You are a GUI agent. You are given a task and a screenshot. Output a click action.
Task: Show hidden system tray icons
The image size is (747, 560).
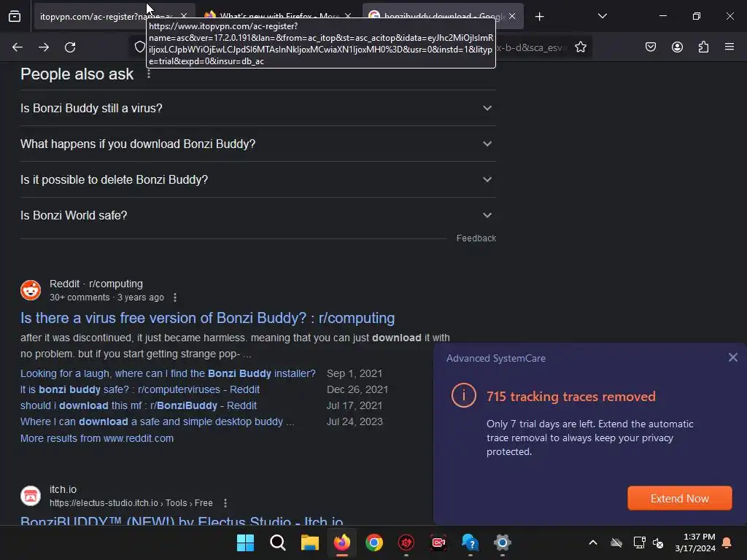[x=592, y=542]
